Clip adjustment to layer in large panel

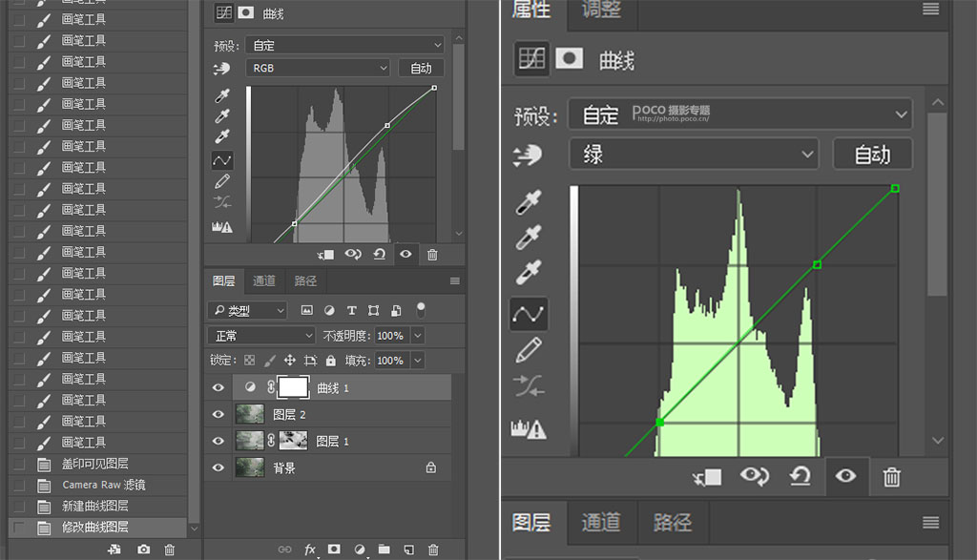coord(707,477)
